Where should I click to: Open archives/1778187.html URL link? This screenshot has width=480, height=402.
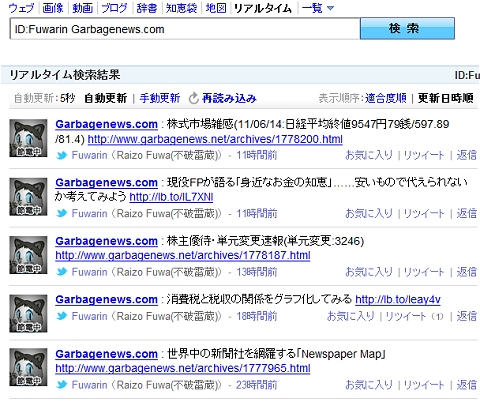tap(183, 256)
